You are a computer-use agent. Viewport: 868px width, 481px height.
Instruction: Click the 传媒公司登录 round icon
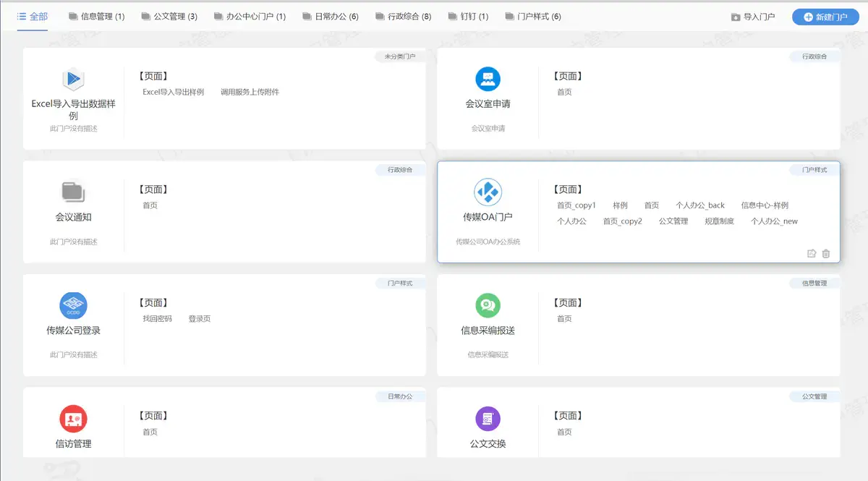[73, 305]
